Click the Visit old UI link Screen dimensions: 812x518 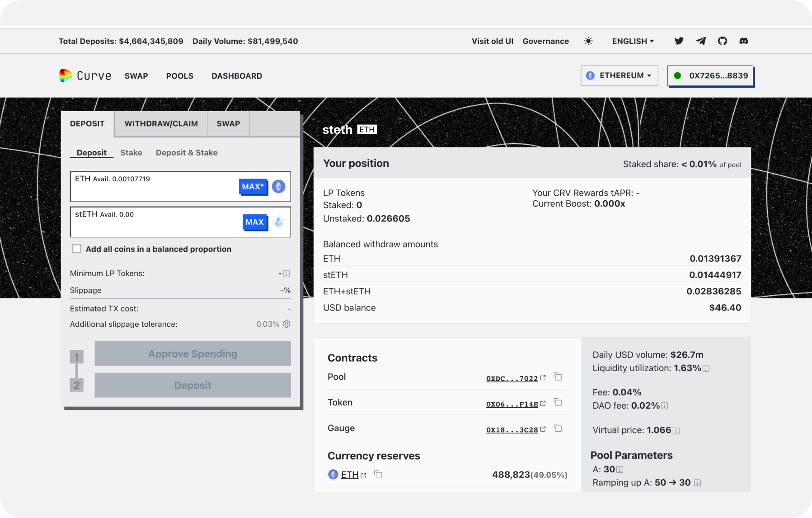click(493, 41)
